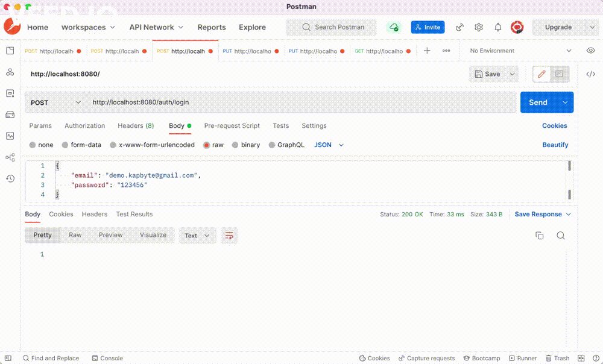This screenshot has height=364, width=603.
Task: Choose the GraphQL body type radio
Action: tap(272, 145)
